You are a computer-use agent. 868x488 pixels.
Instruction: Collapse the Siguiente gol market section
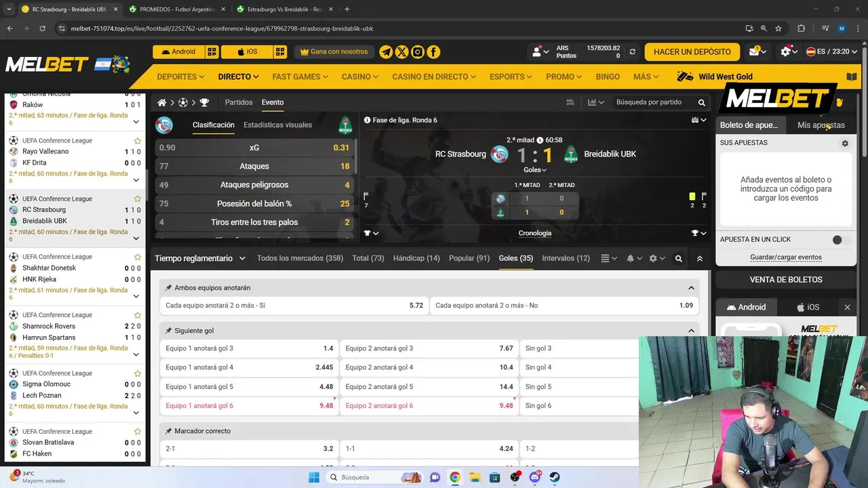pyautogui.click(x=691, y=331)
